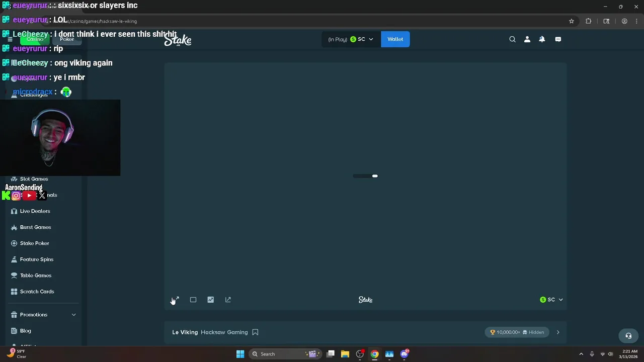This screenshot has width=644, height=362.
Task: Switch to Chrome in the taskbar
Action: 375,354
